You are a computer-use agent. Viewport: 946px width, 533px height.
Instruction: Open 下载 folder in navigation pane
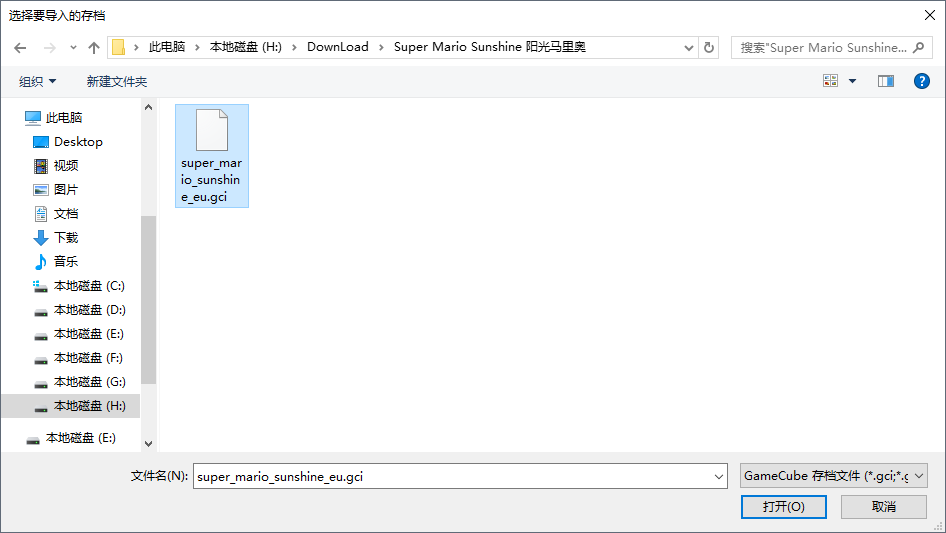click(66, 238)
